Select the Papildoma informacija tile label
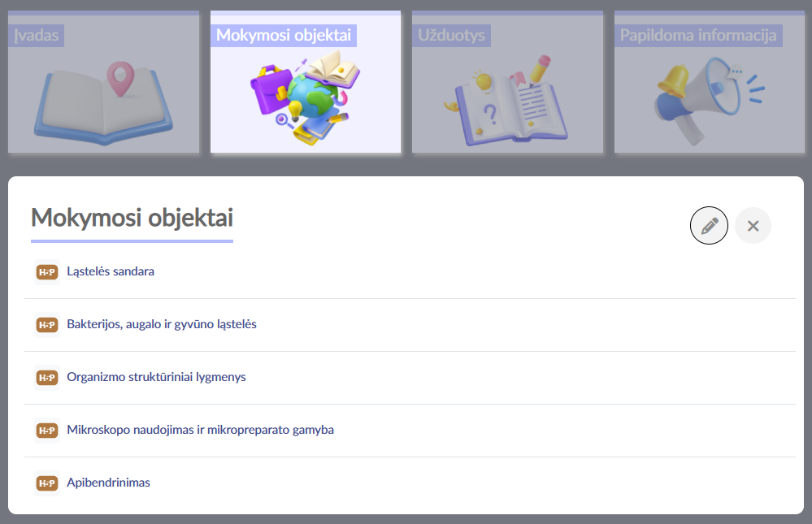Viewport: 812px width, 524px height. point(698,35)
